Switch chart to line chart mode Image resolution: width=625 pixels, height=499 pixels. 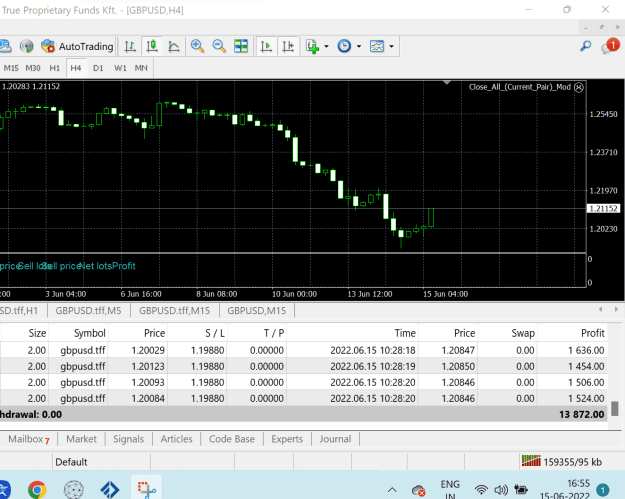coord(174,46)
